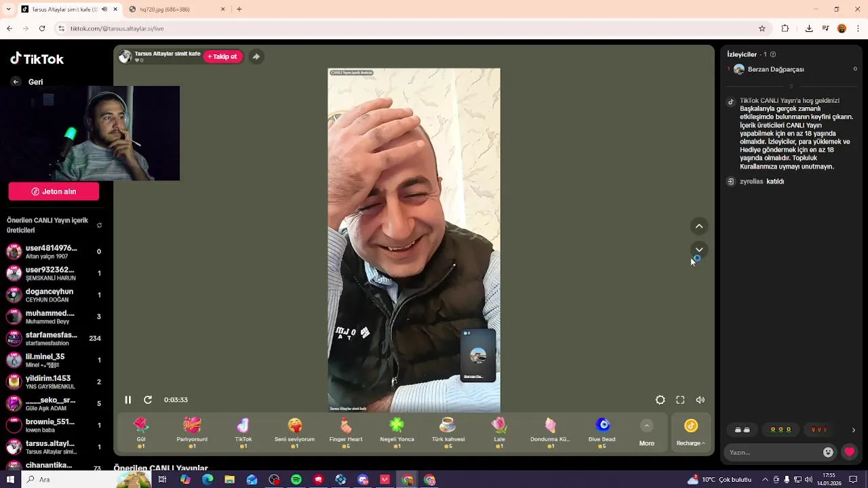This screenshot has width=868, height=488.
Task: Open a new browser tab
Action: tap(239, 9)
